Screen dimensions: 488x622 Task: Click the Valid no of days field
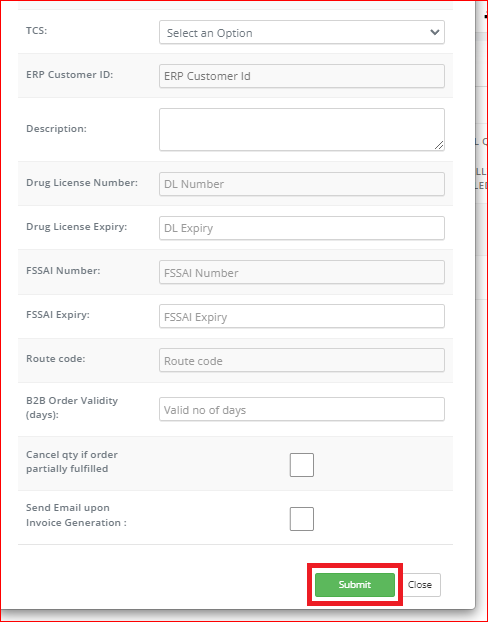pyautogui.click(x=302, y=409)
